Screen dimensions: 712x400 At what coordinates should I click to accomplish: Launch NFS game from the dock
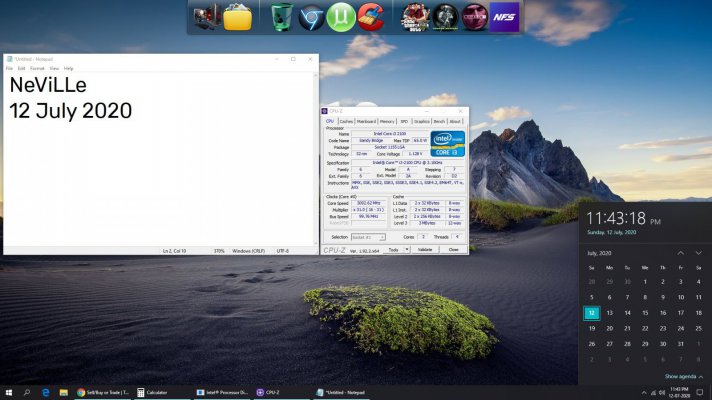point(504,17)
